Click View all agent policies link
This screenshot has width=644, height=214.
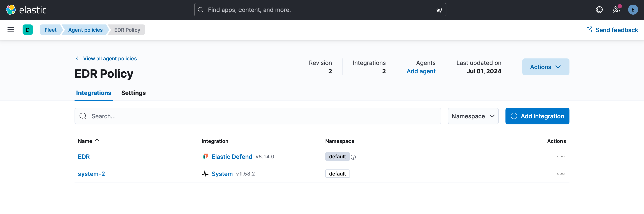(106, 59)
